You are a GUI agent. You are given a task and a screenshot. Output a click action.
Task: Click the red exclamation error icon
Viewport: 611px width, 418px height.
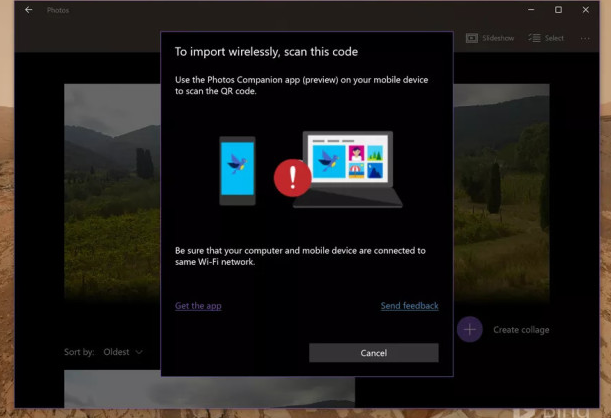pyautogui.click(x=292, y=179)
